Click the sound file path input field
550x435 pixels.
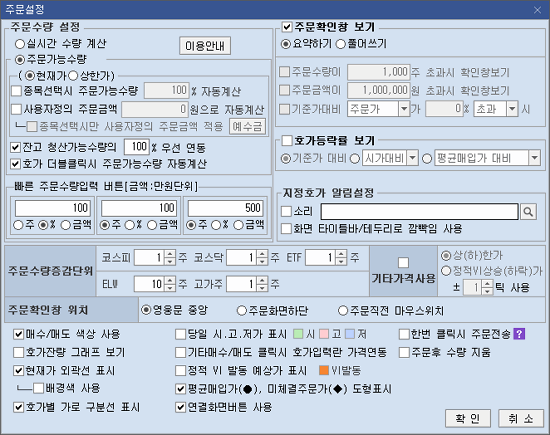point(420,212)
